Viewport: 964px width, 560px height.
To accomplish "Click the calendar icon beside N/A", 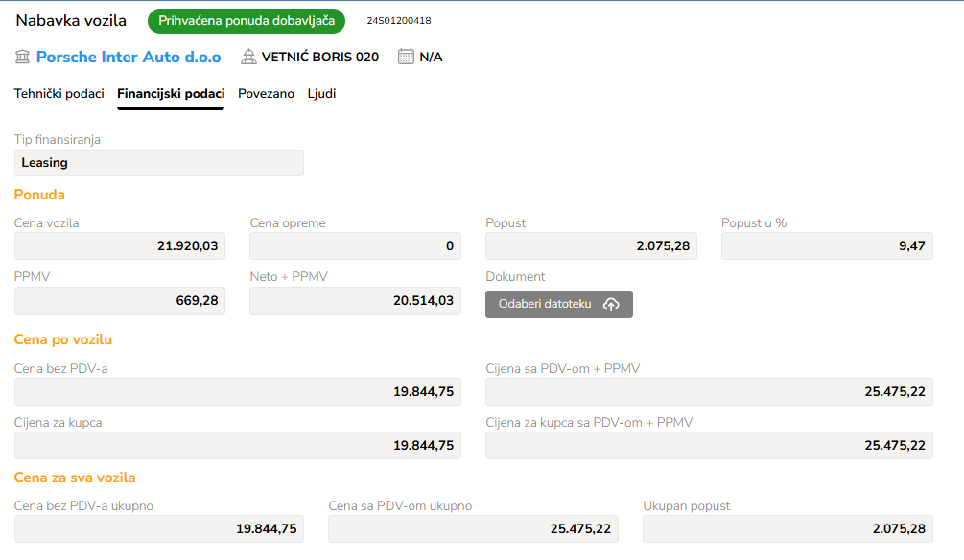I will coord(406,57).
